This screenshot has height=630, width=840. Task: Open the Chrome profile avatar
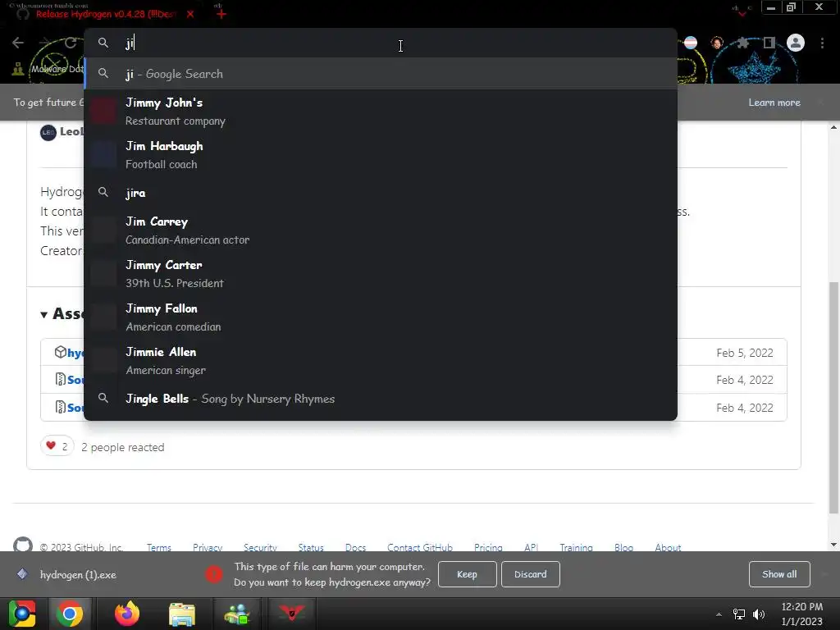(x=796, y=43)
